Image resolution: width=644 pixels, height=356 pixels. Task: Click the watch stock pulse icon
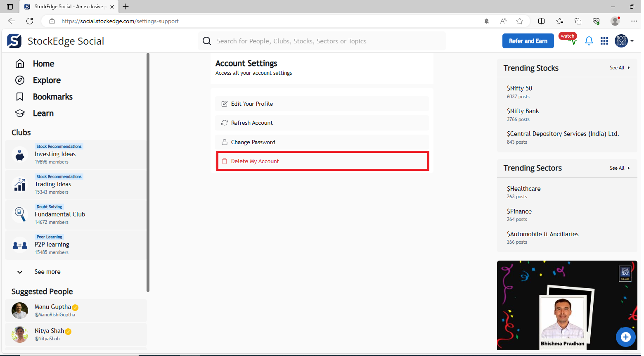point(571,41)
